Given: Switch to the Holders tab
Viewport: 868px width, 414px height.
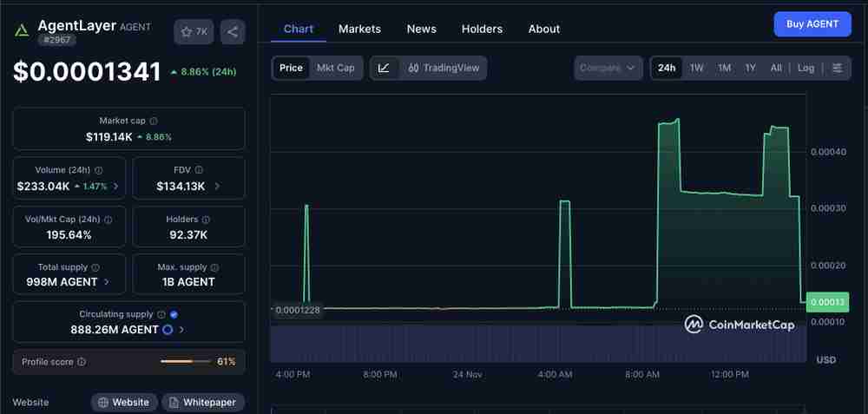Looking at the screenshot, I should (x=482, y=29).
